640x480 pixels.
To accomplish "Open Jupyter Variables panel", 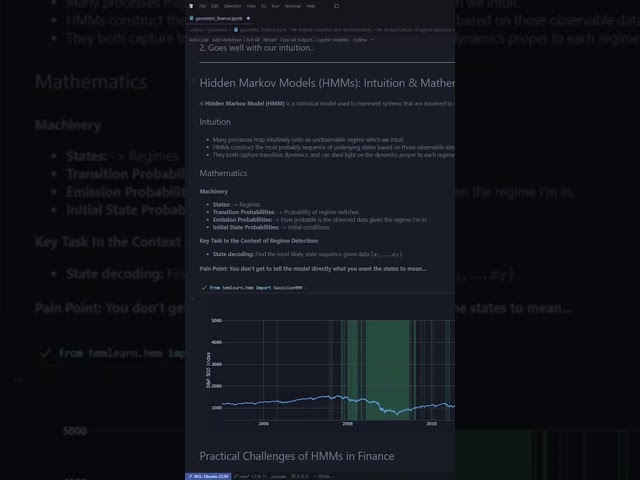I will tap(333, 40).
